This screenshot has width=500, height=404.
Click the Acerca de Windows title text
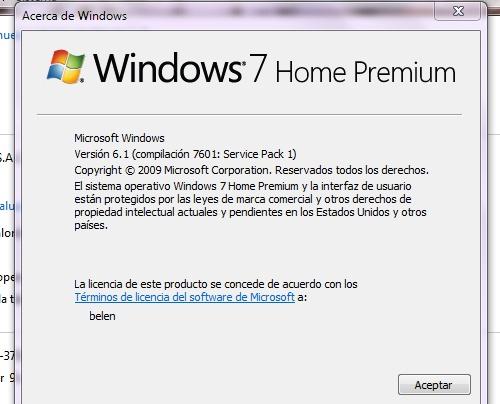[x=75, y=16]
